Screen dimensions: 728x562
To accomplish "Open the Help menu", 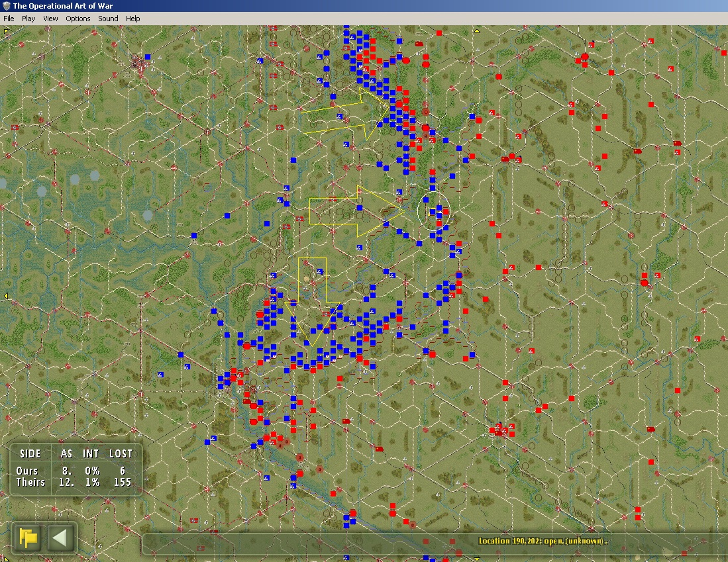I will tap(132, 19).
